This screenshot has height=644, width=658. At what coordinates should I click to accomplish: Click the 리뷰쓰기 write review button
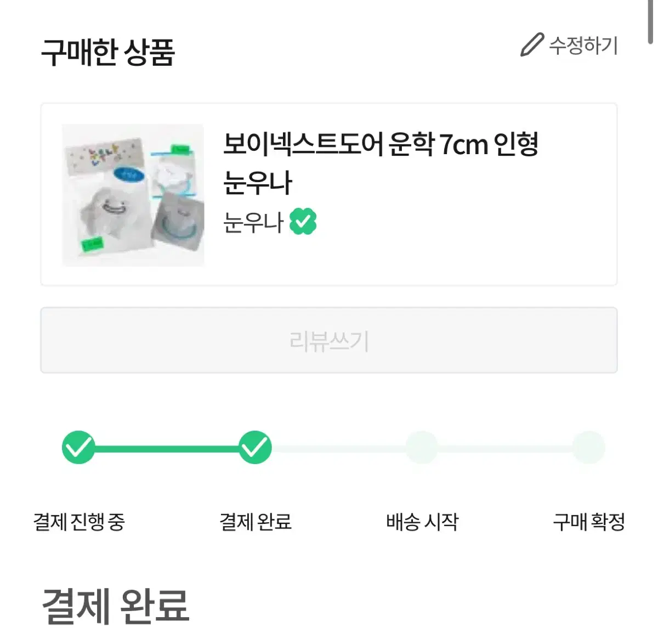(x=329, y=340)
